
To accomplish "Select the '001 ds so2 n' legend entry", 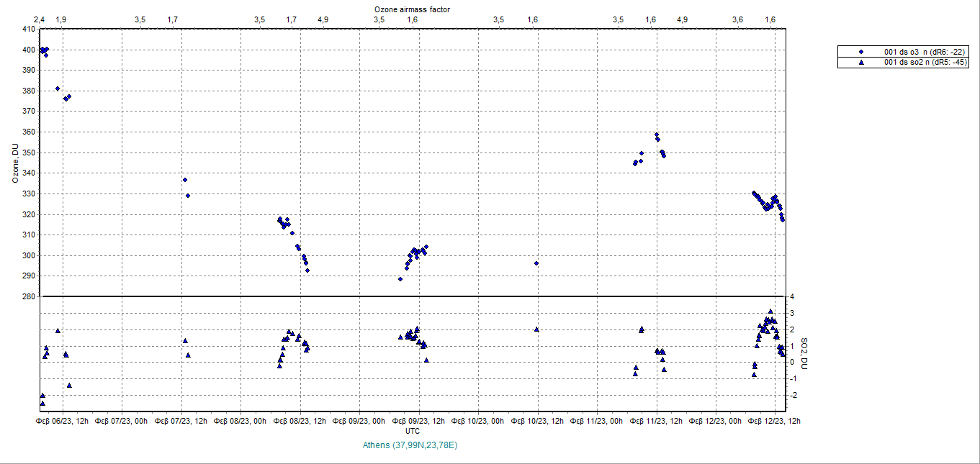I will (925, 63).
